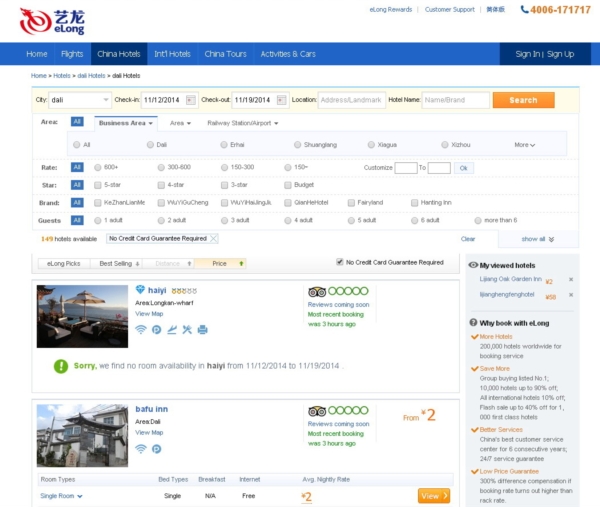The height and width of the screenshot is (507, 600).
Task: Expand Railway Station/Airport dropdown
Action: [243, 123]
